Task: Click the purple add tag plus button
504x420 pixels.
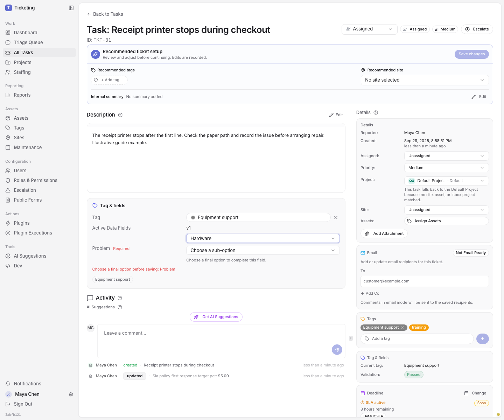Action: click(x=482, y=338)
